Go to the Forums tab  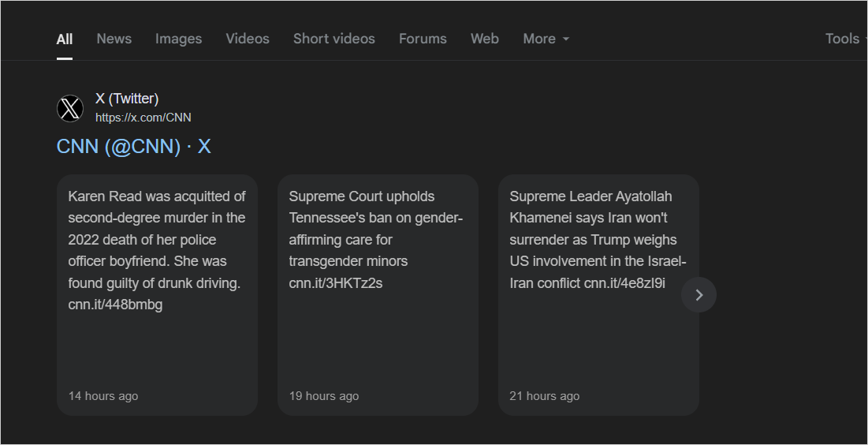tap(423, 39)
